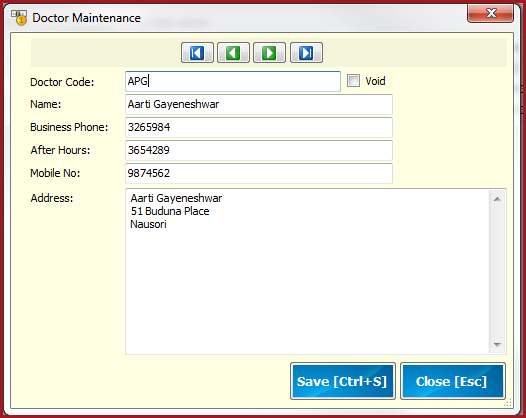
Task: Click the Mobile No input field
Action: tap(259, 173)
